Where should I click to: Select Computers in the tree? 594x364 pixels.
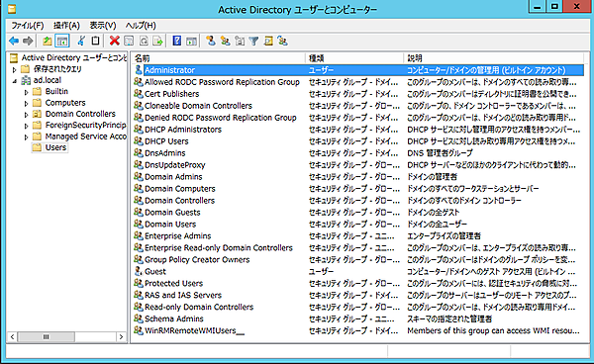click(65, 103)
